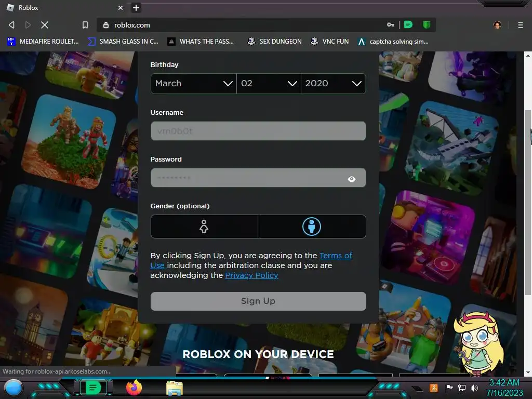Click the browser forward arrow
The image size is (532, 399).
pos(28,25)
